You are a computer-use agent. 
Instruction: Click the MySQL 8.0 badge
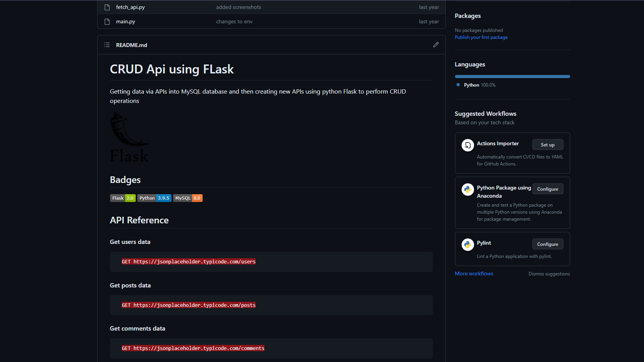[188, 198]
